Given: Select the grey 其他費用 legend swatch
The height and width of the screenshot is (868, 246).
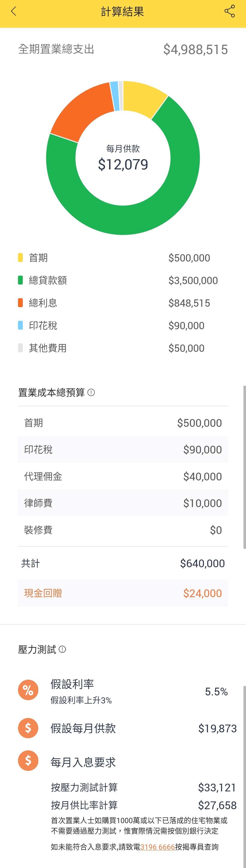Looking at the screenshot, I should point(20,348).
